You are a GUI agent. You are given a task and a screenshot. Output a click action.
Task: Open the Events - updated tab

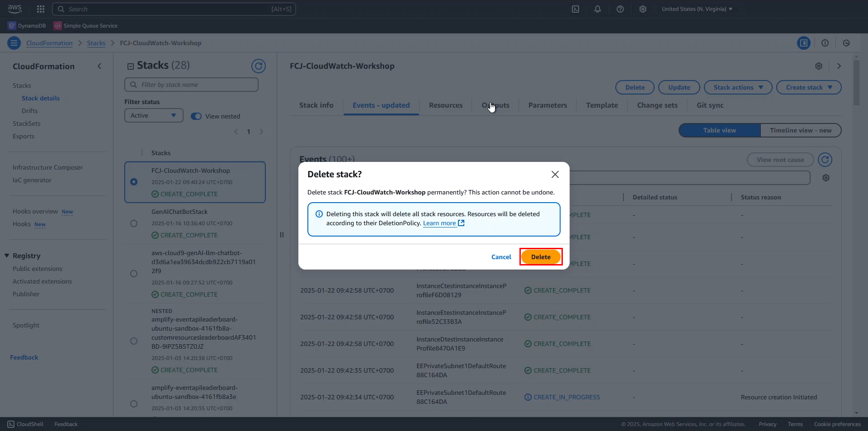(381, 105)
